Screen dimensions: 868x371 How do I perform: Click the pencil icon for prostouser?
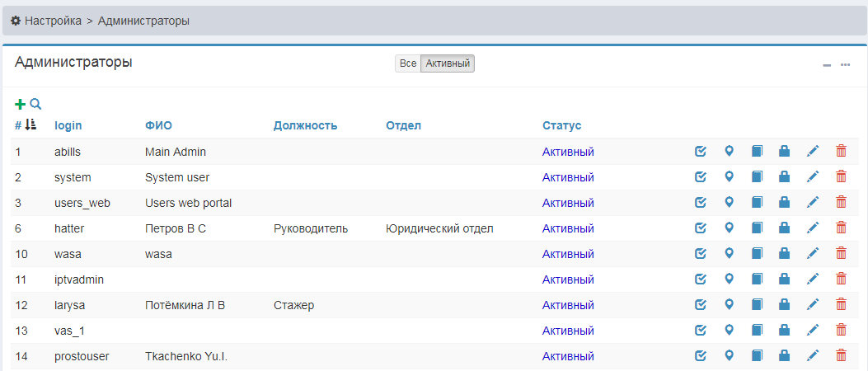(812, 356)
